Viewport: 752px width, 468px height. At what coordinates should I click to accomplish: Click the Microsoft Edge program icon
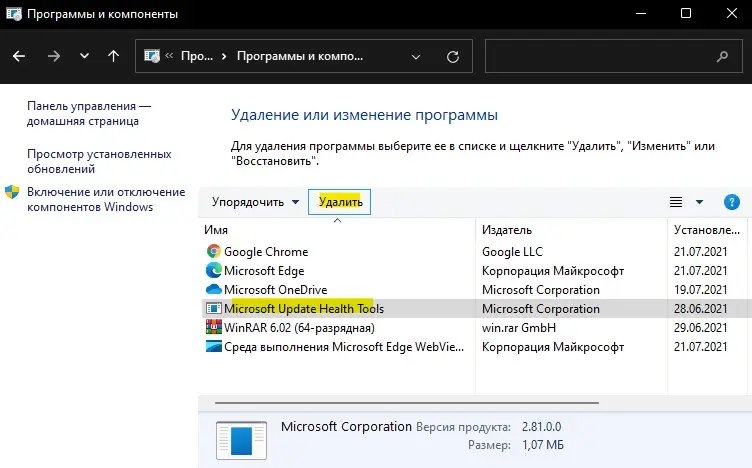pos(213,271)
